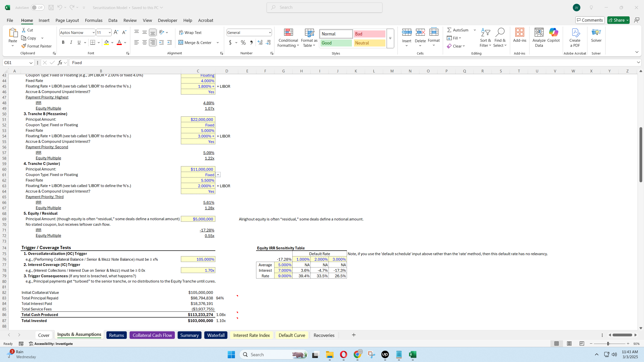The width and height of the screenshot is (644, 362).
Task: Open Analyze Data tool
Action: pyautogui.click(x=539, y=37)
